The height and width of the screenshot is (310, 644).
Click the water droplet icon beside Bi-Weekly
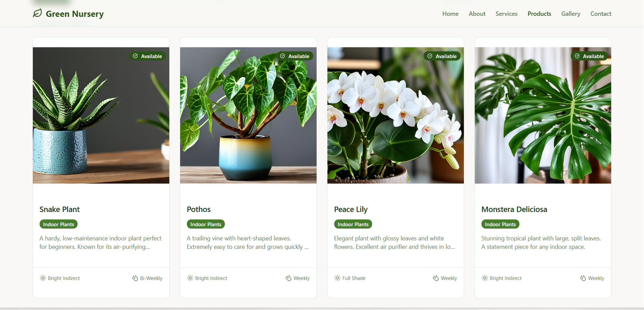coord(135,278)
